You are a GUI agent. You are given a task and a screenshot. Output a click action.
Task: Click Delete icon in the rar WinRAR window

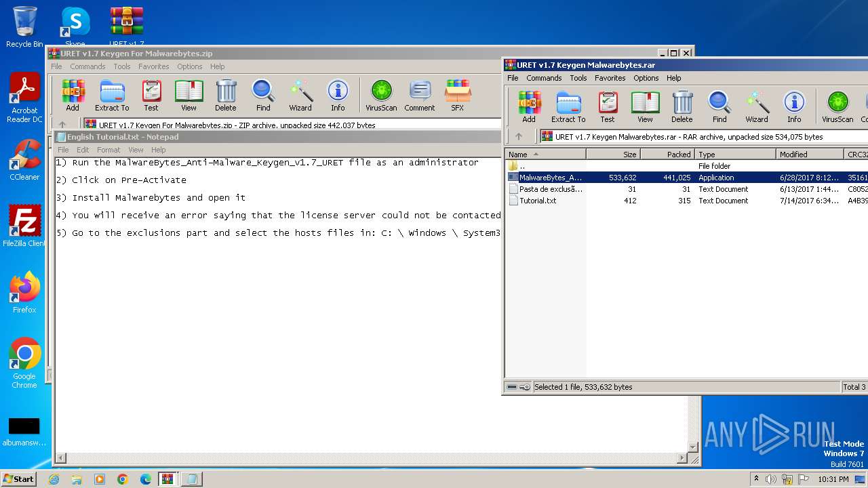(682, 107)
